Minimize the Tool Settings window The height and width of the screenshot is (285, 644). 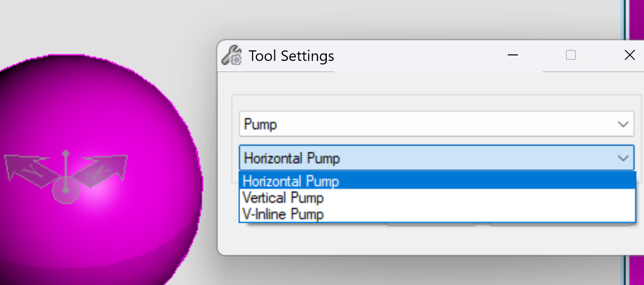pos(513,55)
